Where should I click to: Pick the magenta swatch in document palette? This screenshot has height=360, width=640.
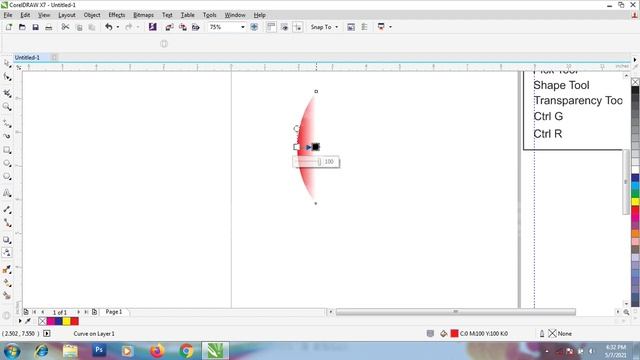click(51, 321)
